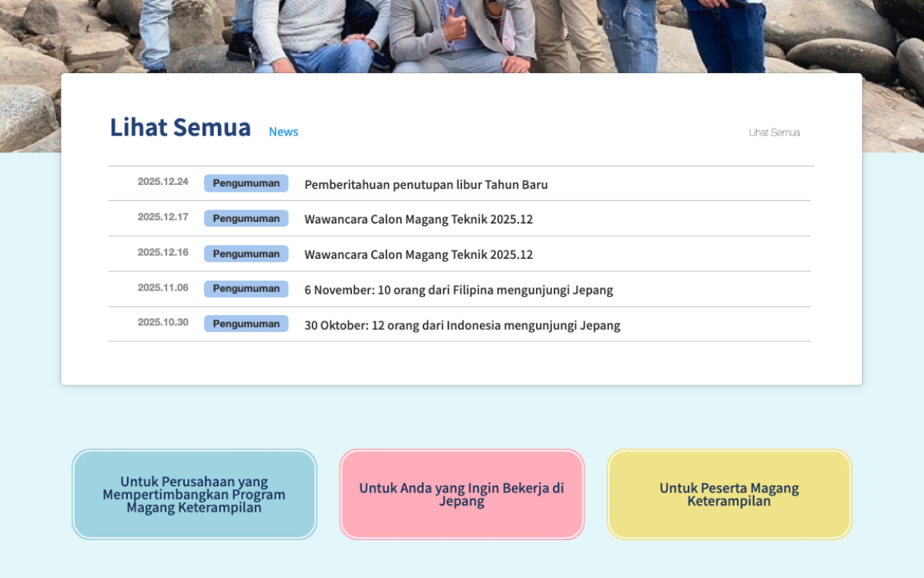The image size is (924, 578).
Task: Select the Pengumuman label beside 2025.12.16
Action: pyautogui.click(x=246, y=254)
